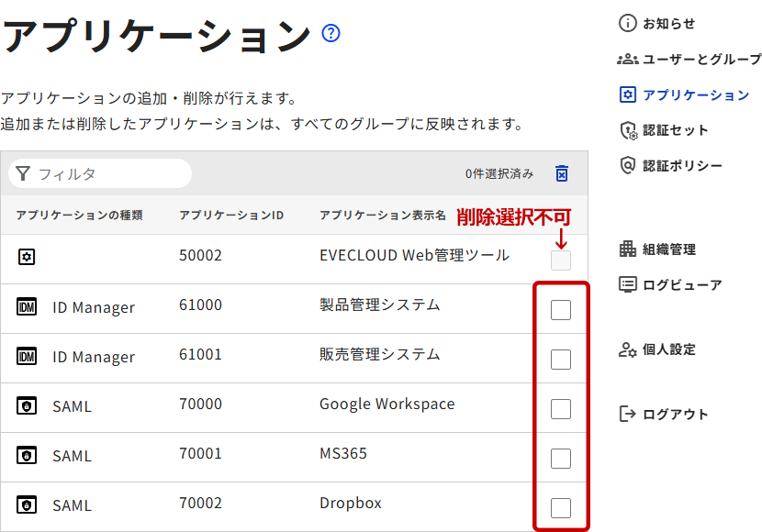Image resolution: width=762 pixels, height=532 pixels.
Task: Open お知らせ in the sidebar
Action: tap(667, 24)
